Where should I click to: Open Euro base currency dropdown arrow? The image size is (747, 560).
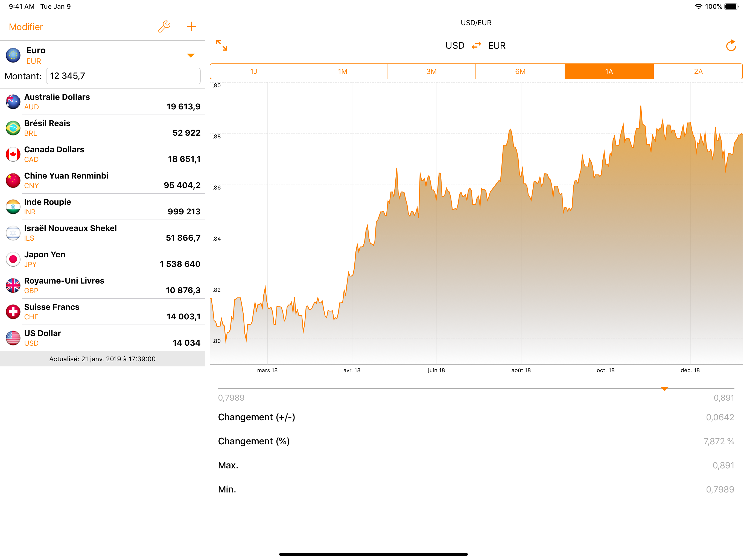coord(191,56)
